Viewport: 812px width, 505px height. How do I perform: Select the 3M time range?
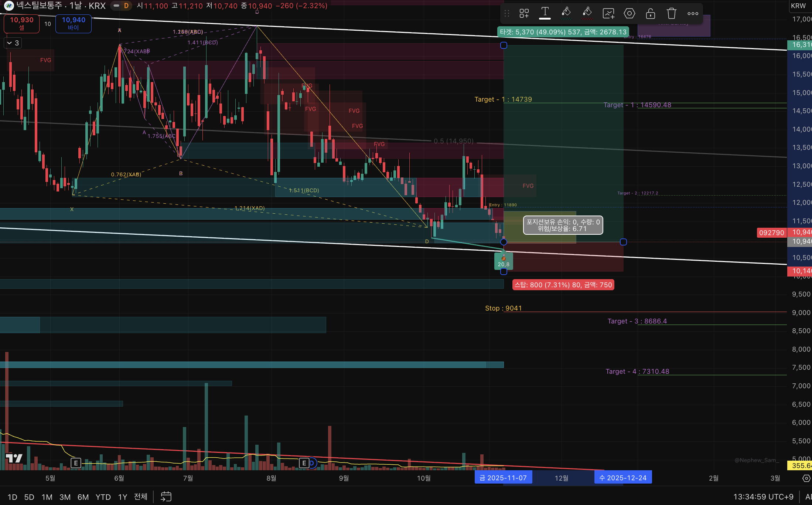click(65, 497)
